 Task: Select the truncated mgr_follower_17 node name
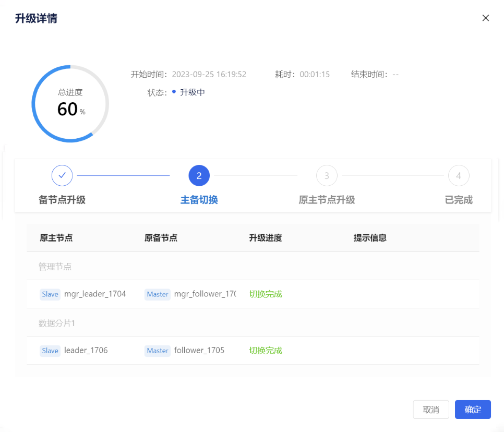tap(205, 294)
